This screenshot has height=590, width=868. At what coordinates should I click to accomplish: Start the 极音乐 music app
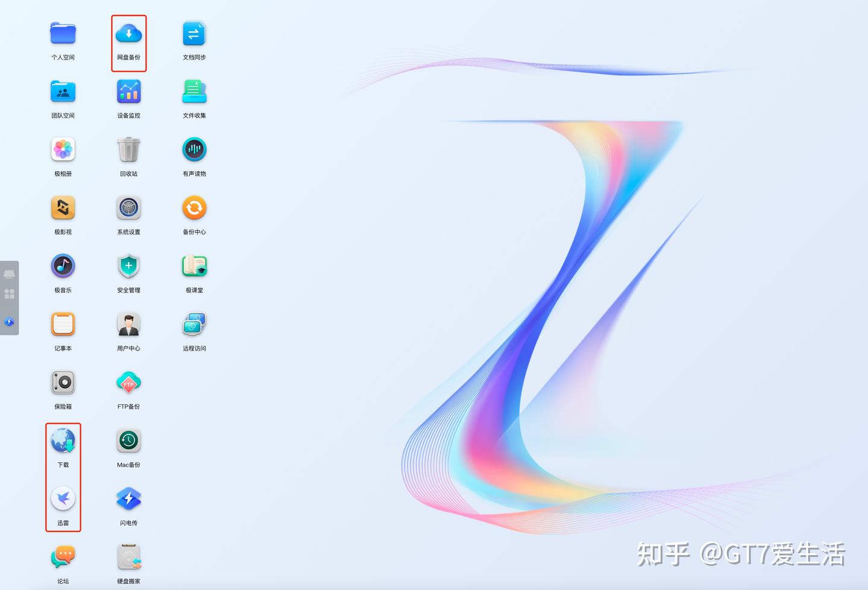(63, 266)
